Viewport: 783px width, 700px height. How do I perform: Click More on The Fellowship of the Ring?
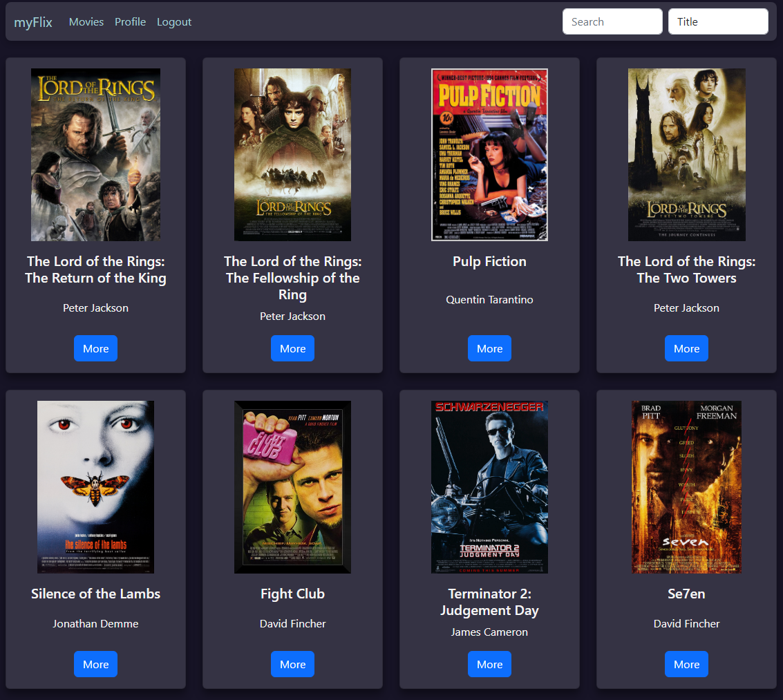tap(292, 348)
